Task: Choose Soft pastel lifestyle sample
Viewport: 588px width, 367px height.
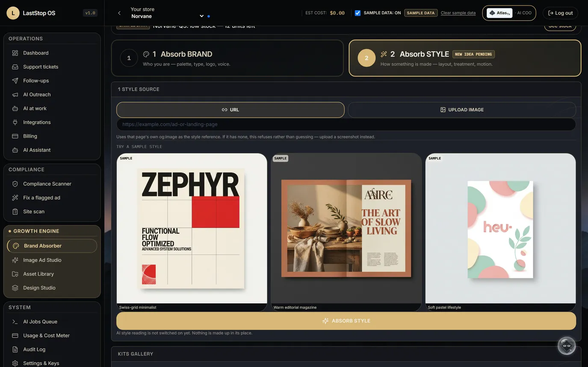Action: click(x=500, y=232)
